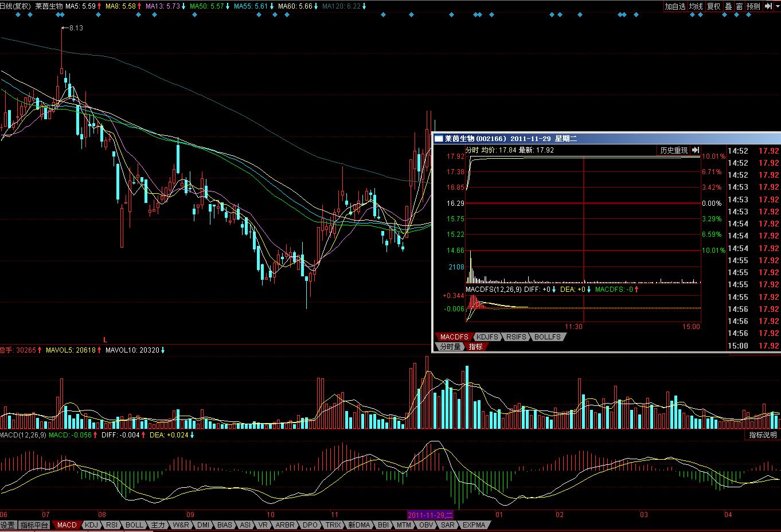Click the arrow icon next to 历史重现

click(696, 150)
